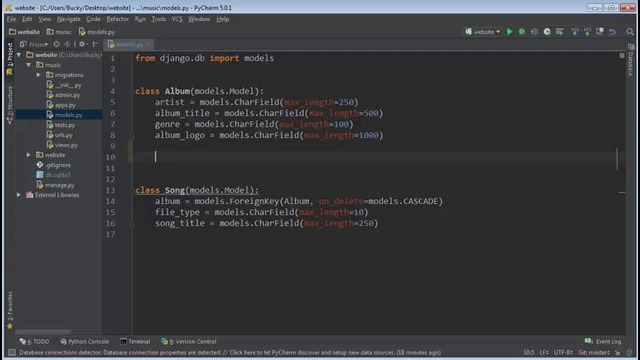Open the Version Control tool window

[x=189, y=341]
